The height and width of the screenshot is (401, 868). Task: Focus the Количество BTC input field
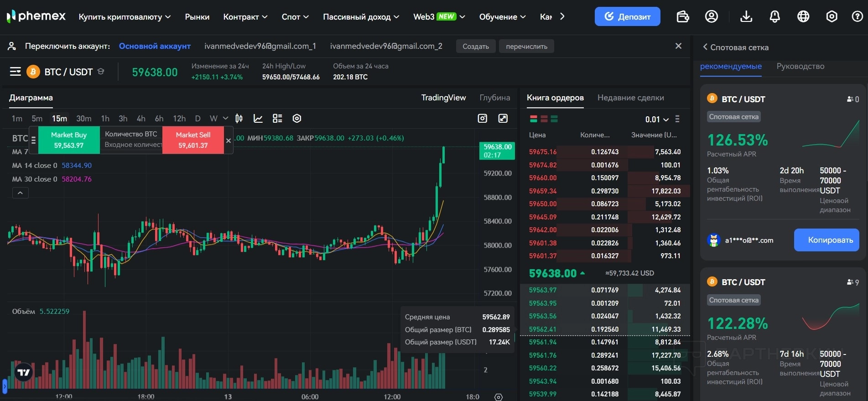[131, 145]
